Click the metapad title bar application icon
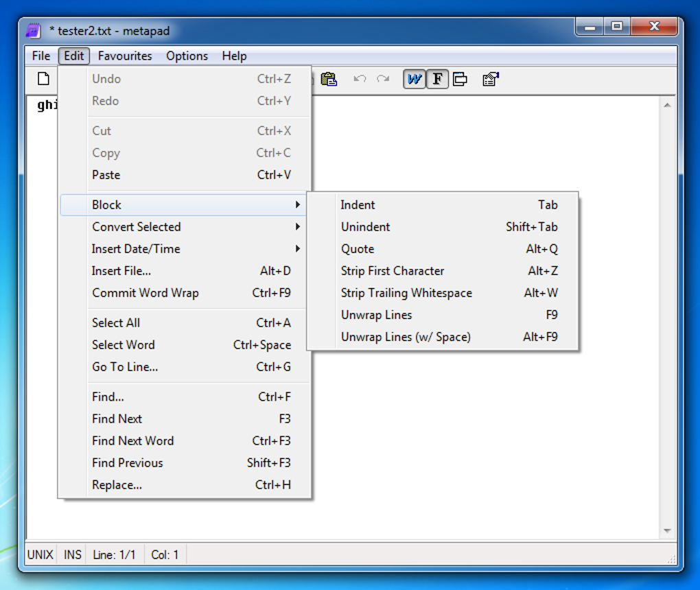Image resolution: width=700 pixels, height=590 pixels. (x=34, y=31)
